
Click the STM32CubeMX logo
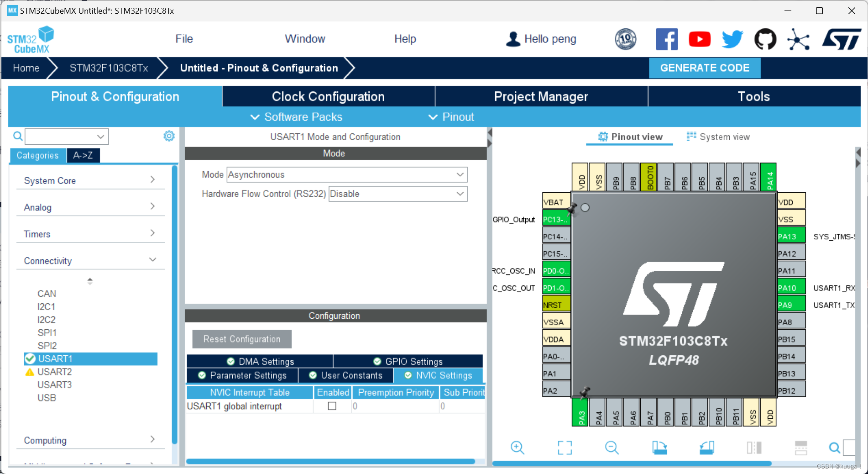(x=31, y=40)
